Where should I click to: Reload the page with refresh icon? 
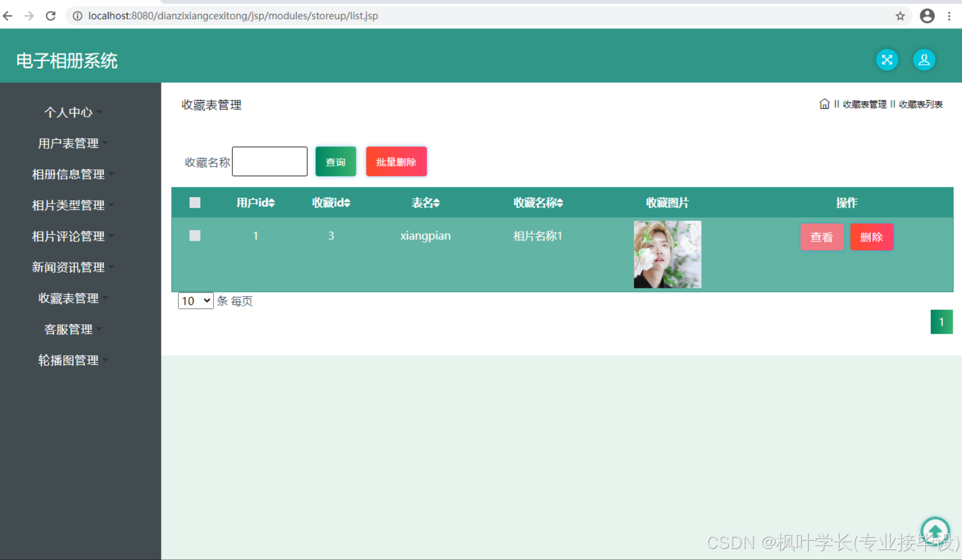click(51, 16)
